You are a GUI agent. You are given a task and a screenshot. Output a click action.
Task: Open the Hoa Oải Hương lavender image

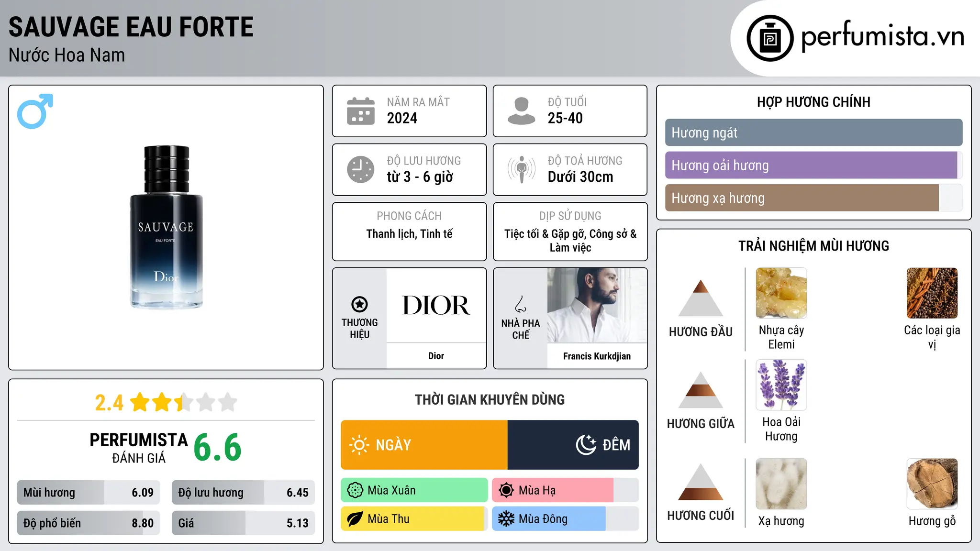pos(781,385)
